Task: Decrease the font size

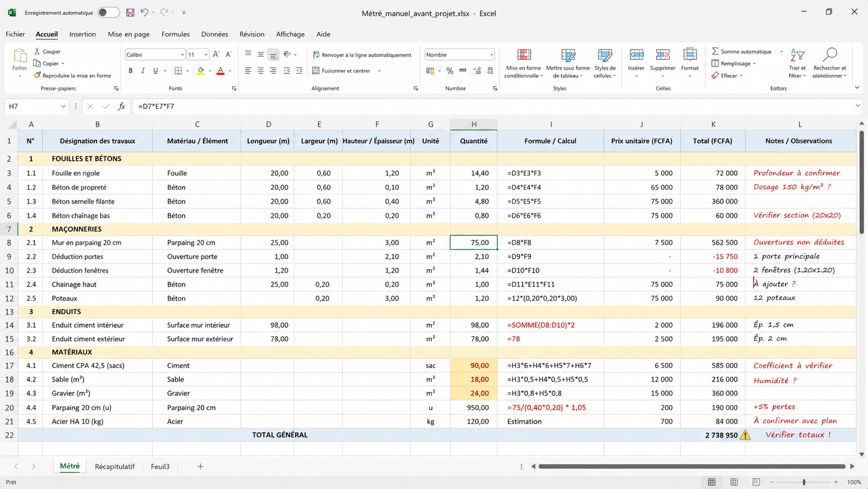Action: click(228, 54)
